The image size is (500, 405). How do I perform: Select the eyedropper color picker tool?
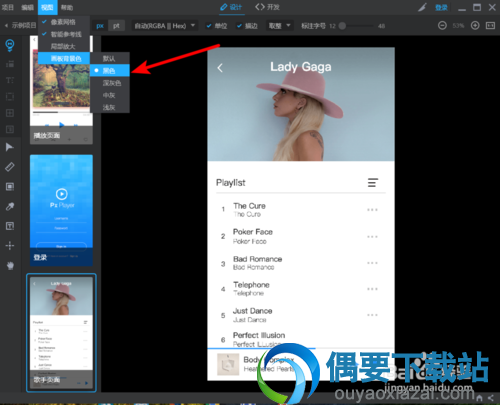pos(10,206)
